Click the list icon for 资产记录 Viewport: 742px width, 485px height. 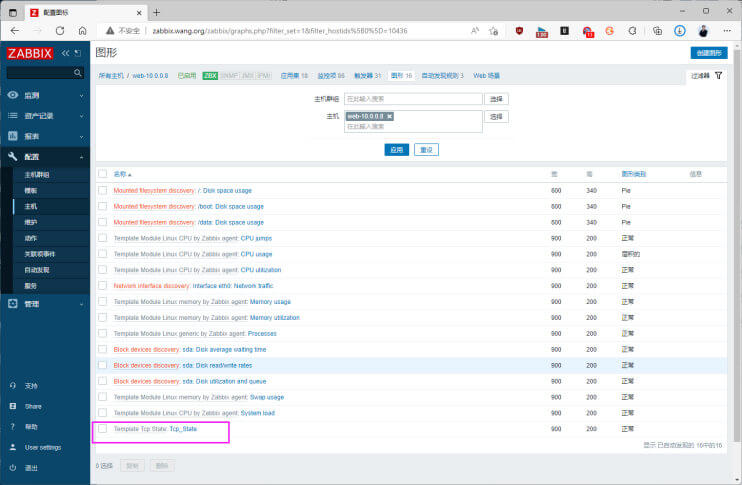pos(13,115)
